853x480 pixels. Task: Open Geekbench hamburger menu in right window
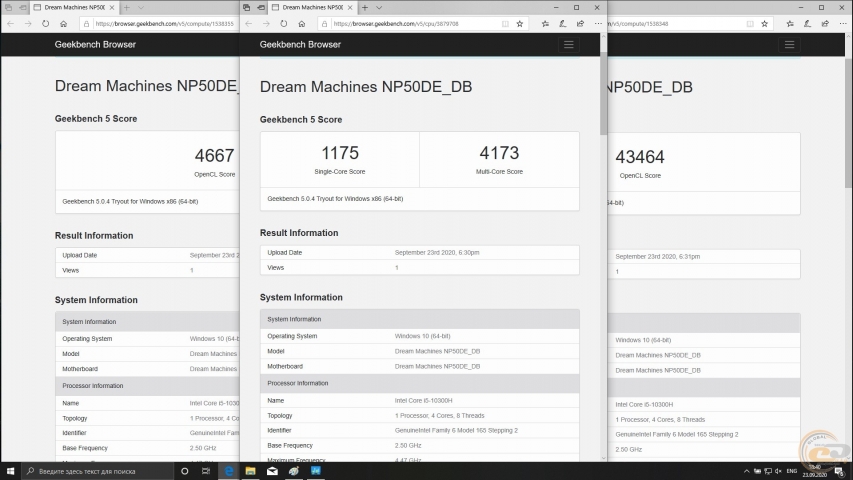click(x=789, y=45)
